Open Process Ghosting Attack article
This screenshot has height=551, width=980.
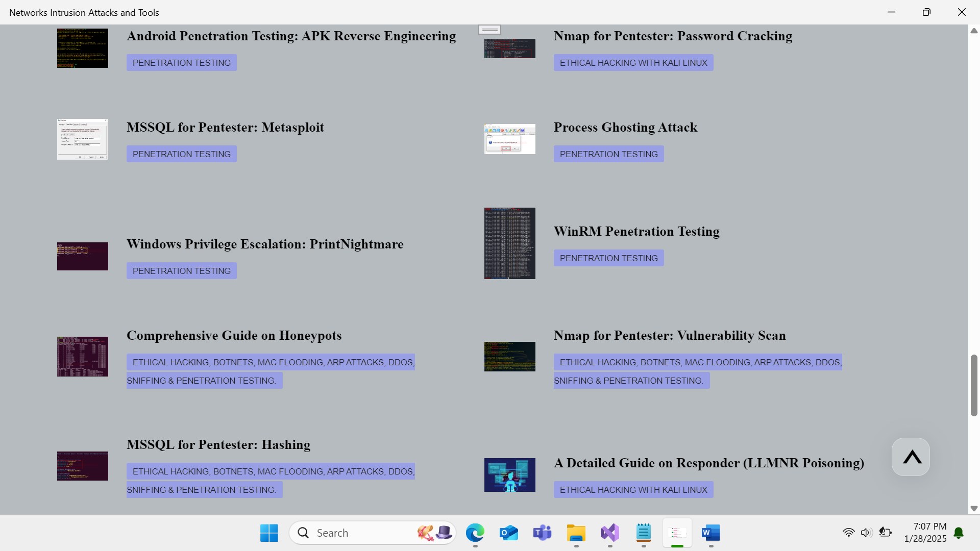[x=625, y=127]
